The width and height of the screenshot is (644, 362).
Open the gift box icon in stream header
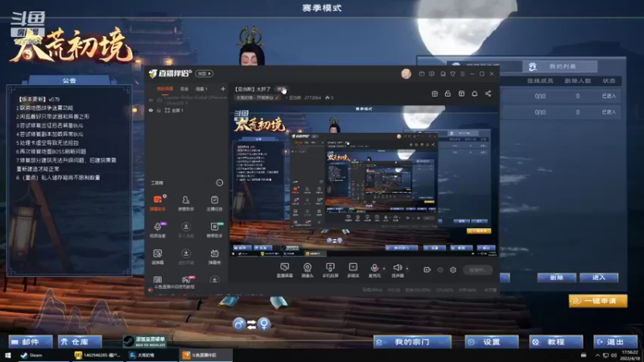point(435,93)
